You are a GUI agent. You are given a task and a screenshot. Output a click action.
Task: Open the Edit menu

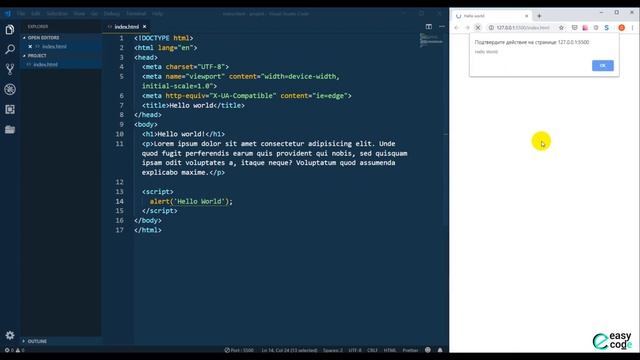click(36, 13)
